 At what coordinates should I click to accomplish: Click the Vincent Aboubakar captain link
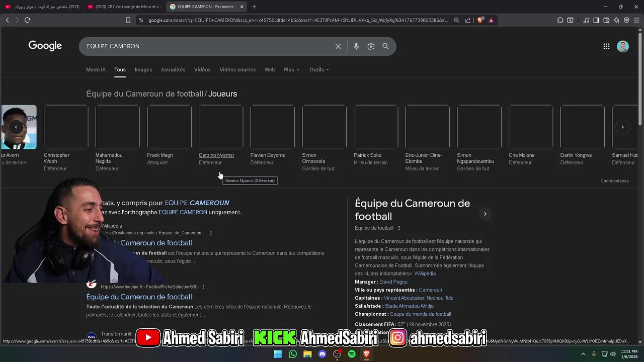(x=404, y=298)
